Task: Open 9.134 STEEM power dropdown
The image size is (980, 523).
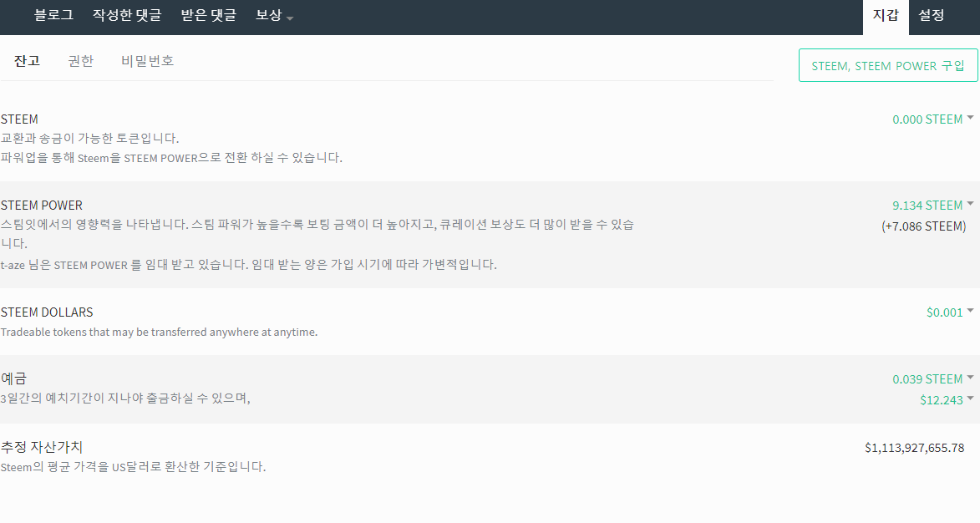Action: (x=932, y=205)
